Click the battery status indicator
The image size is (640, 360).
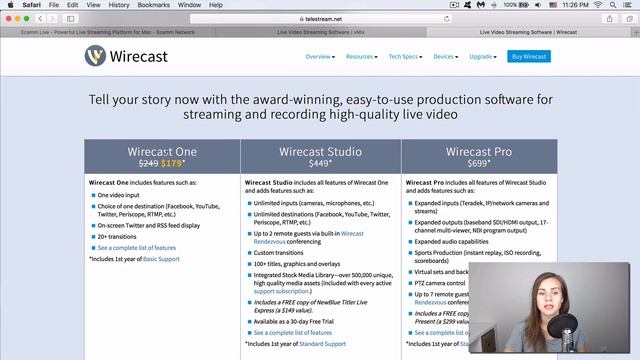[x=516, y=5]
